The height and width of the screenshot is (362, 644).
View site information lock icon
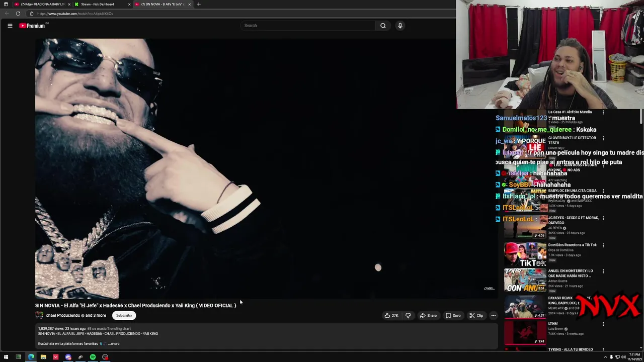coord(31,14)
